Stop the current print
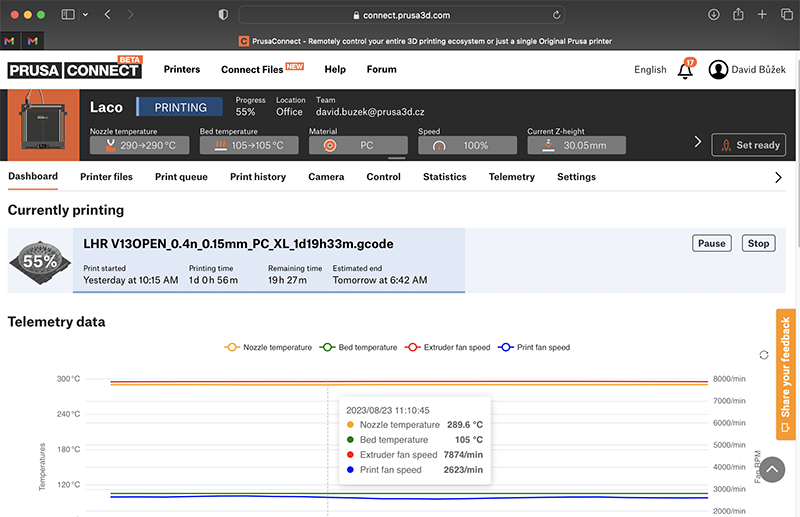Screen dimensions: 800x517 [x=758, y=243]
